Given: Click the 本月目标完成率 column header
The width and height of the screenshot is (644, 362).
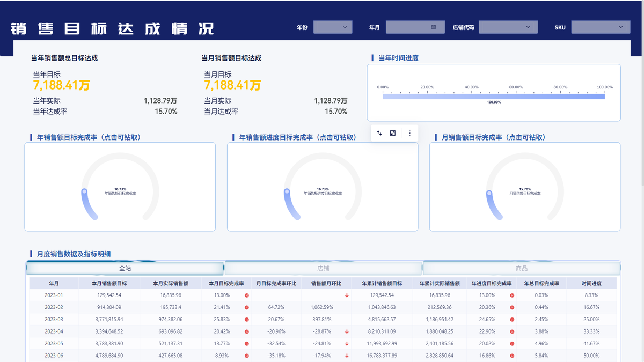Looking at the screenshot, I should (x=226, y=283).
